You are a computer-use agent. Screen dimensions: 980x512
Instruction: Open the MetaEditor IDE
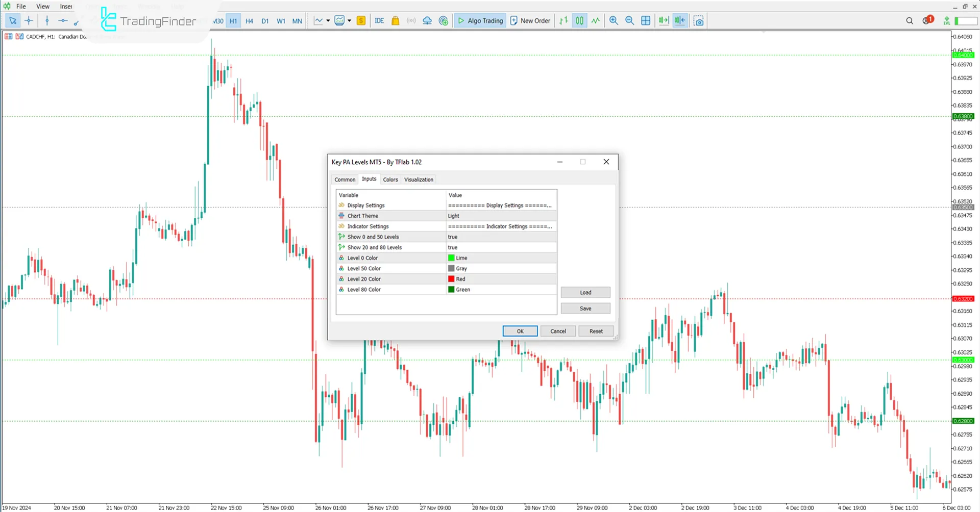[x=379, y=21]
